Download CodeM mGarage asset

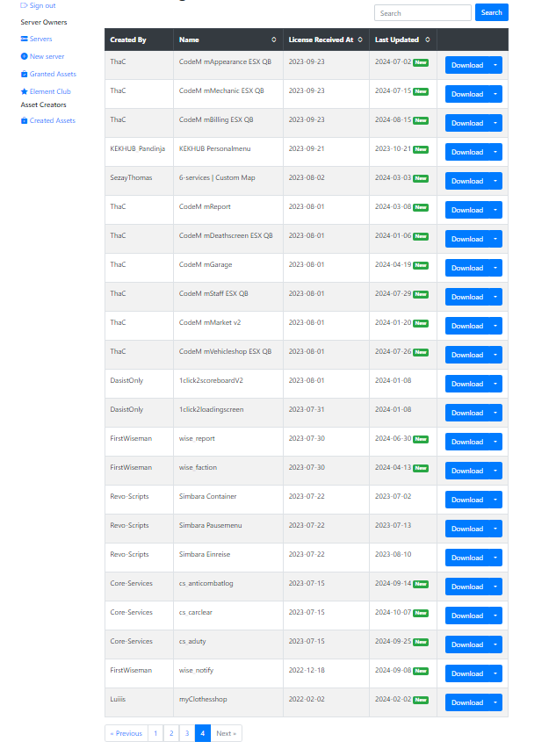[466, 268]
